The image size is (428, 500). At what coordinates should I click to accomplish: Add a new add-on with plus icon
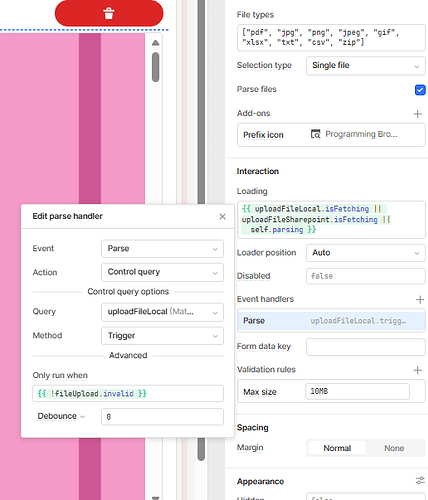coord(417,114)
